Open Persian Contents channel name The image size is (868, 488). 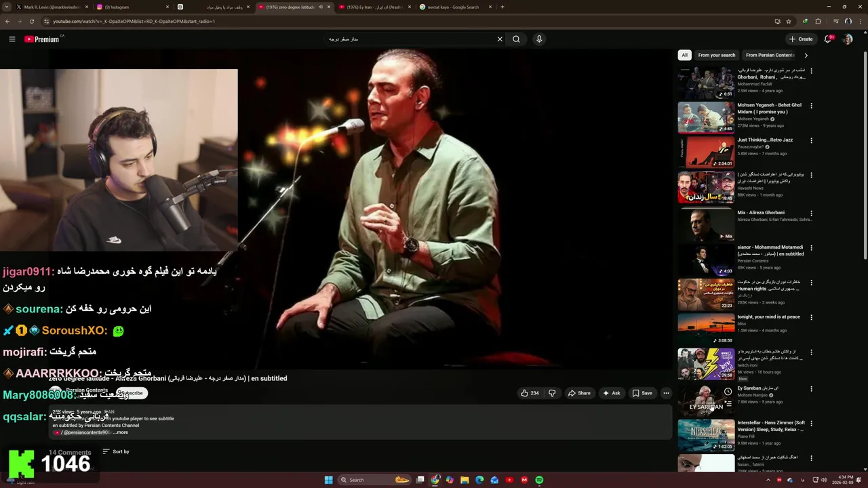87,390
